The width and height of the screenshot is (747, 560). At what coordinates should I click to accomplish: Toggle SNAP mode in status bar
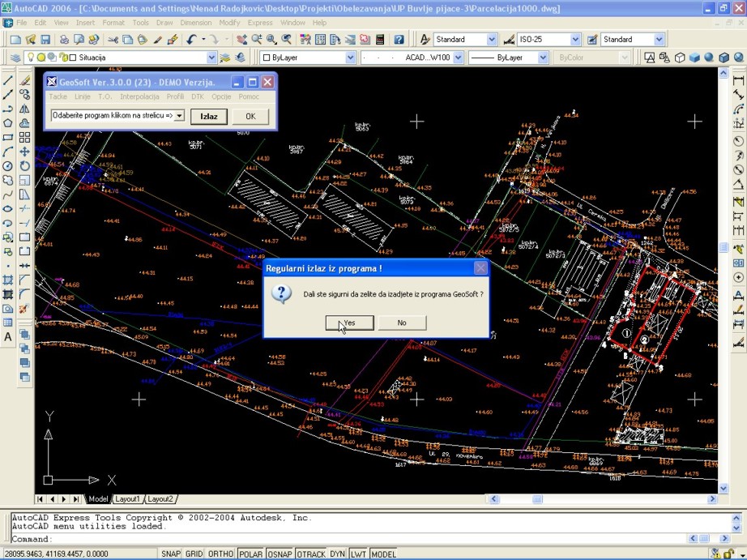[x=170, y=554]
